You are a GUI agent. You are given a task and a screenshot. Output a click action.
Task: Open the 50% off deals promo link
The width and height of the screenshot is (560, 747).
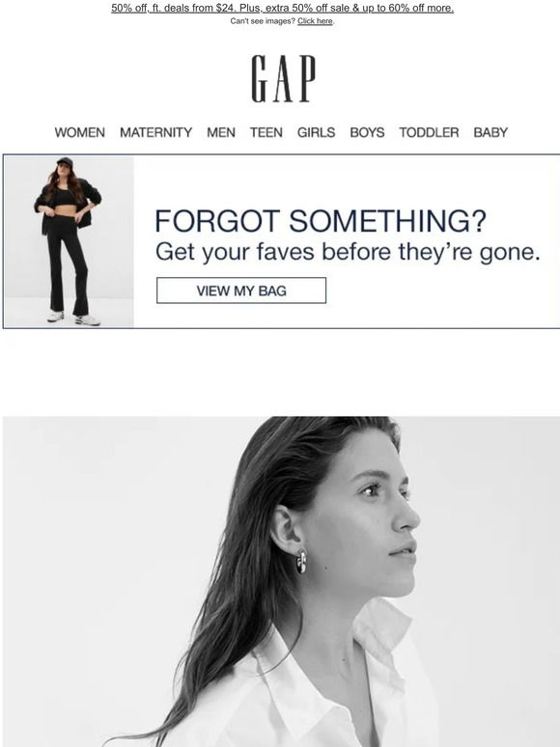[282, 8]
